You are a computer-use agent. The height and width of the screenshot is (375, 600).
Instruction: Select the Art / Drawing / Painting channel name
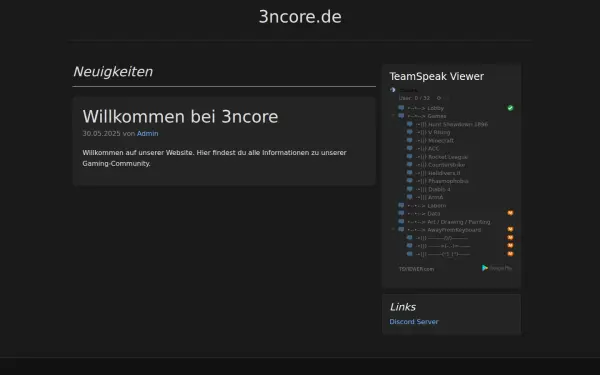pyautogui.click(x=459, y=222)
